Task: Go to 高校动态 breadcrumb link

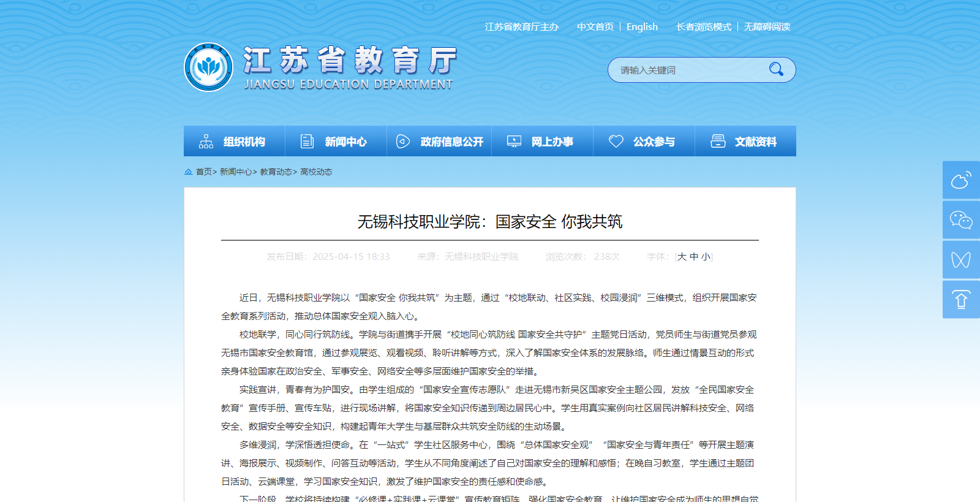Action: (x=316, y=172)
